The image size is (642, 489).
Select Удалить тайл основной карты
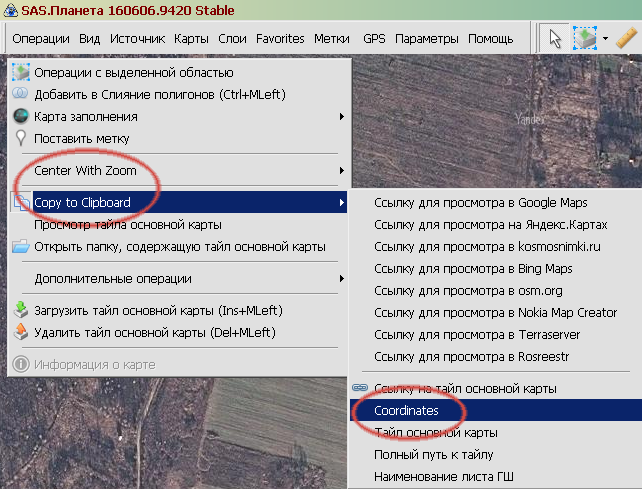point(154,332)
